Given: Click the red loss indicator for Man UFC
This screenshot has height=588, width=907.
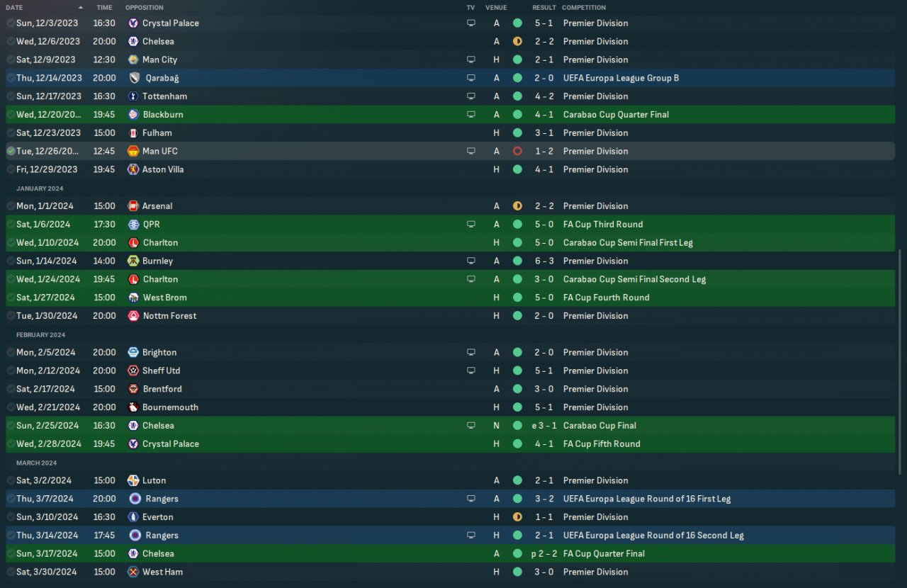Looking at the screenshot, I should point(517,151).
